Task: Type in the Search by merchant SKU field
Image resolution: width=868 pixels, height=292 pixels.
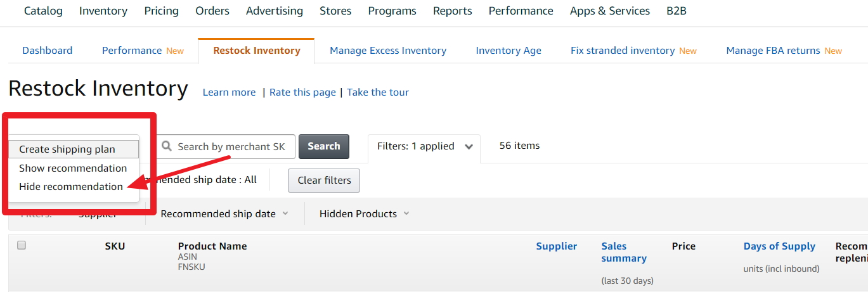Action: point(231,146)
